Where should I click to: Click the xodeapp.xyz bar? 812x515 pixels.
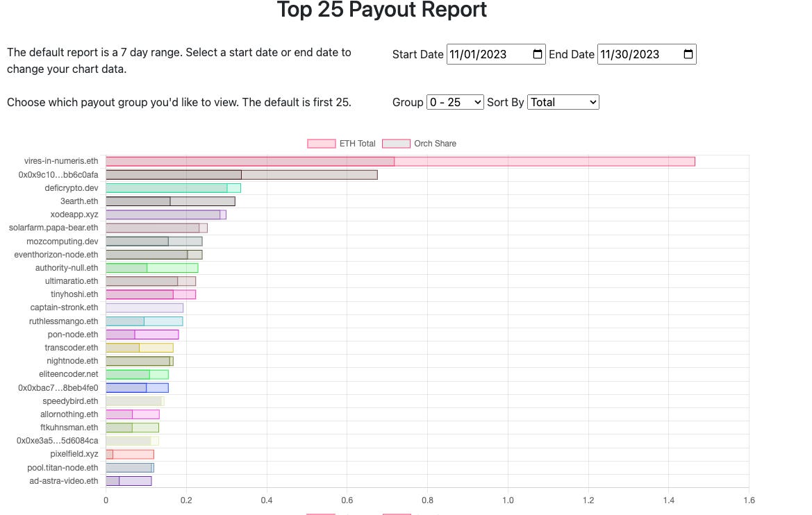tap(166, 214)
